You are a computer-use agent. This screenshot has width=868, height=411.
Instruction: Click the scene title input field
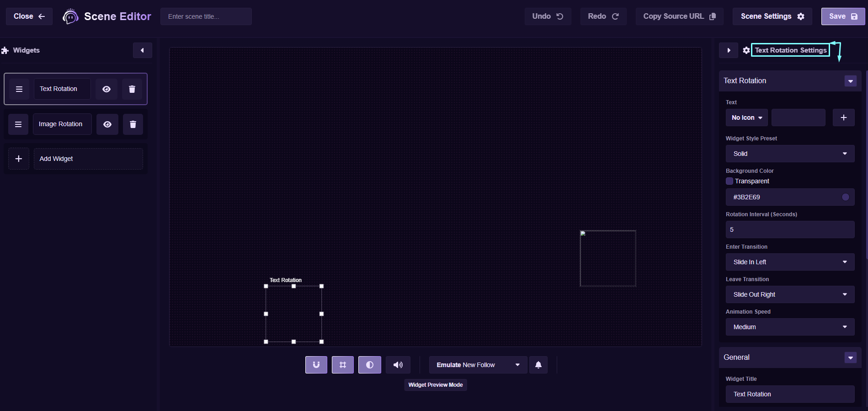pos(206,16)
